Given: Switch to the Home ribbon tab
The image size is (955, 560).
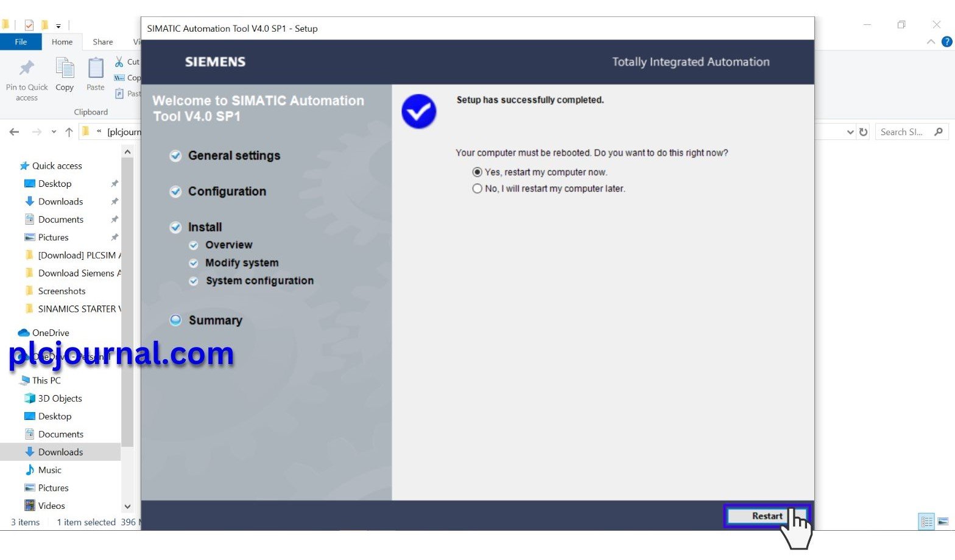Looking at the screenshot, I should tap(62, 42).
